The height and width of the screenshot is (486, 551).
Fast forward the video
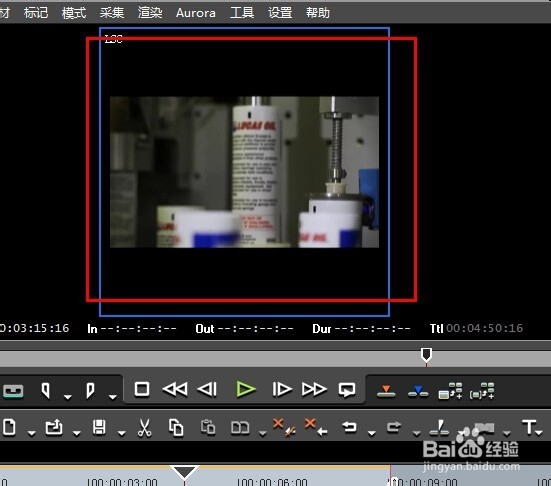(314, 389)
